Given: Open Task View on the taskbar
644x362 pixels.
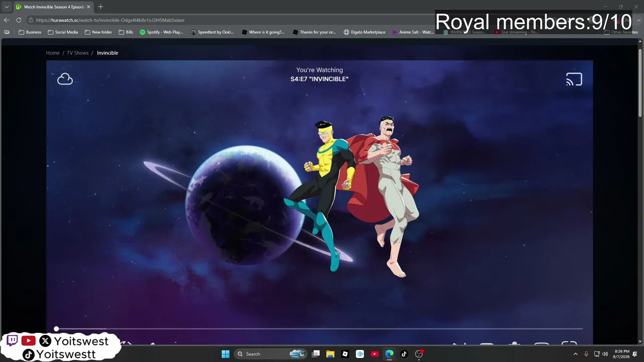Looking at the screenshot, I should click(x=315, y=354).
